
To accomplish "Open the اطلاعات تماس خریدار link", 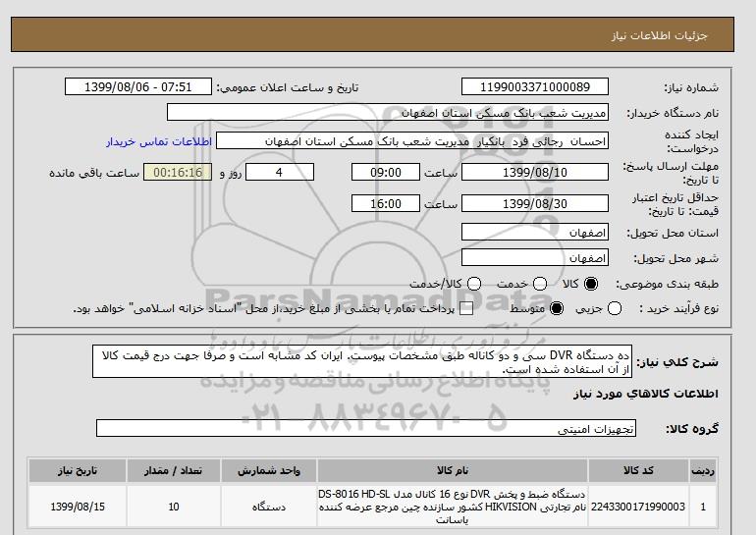I will point(159,142).
